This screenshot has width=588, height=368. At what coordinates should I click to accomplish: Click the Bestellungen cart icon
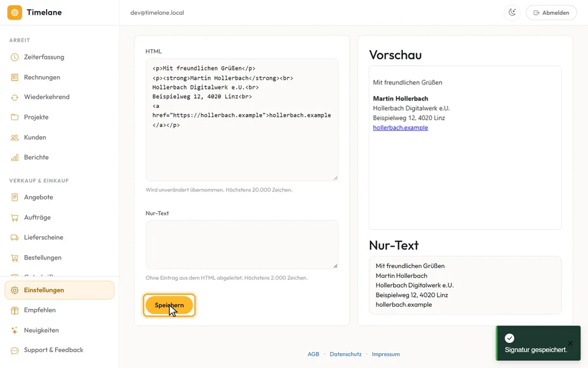tap(15, 258)
